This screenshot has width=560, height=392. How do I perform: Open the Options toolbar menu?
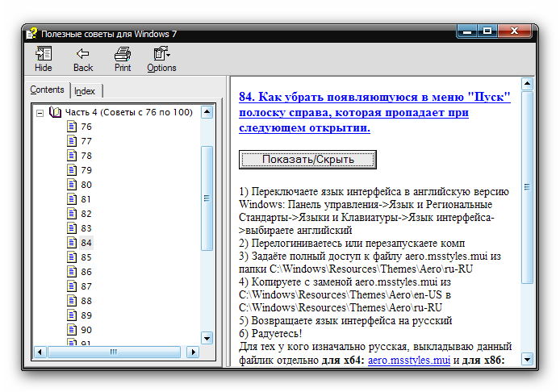(x=161, y=55)
